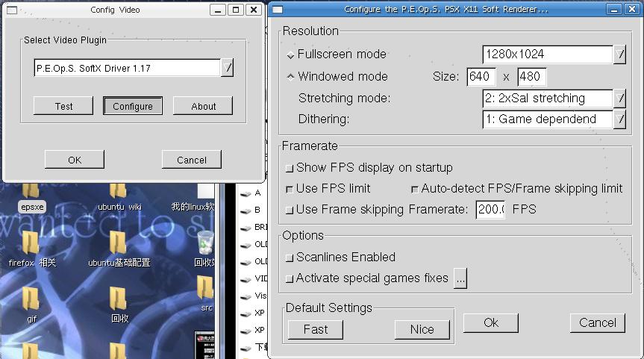Click Ok in the Soft Renderer dialog
Screen dimensions: 644x359
click(x=491, y=323)
